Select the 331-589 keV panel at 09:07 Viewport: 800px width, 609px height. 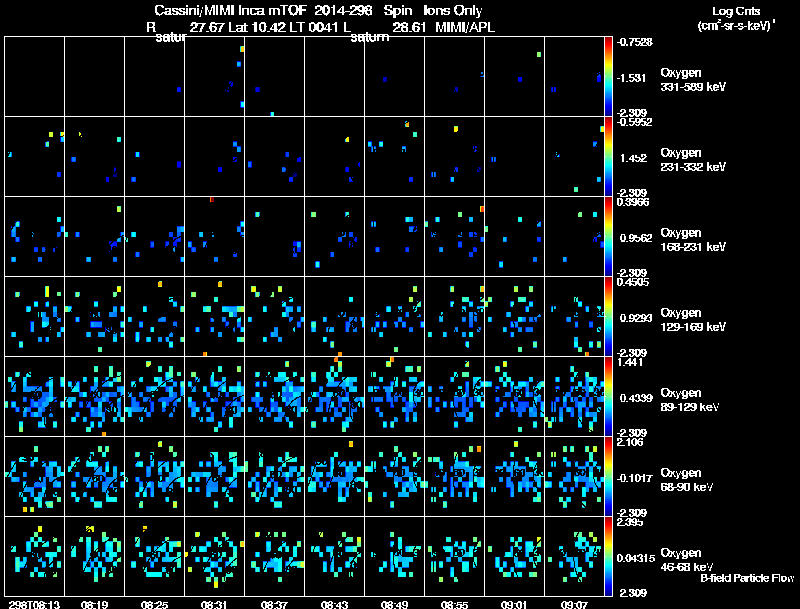tap(575, 76)
